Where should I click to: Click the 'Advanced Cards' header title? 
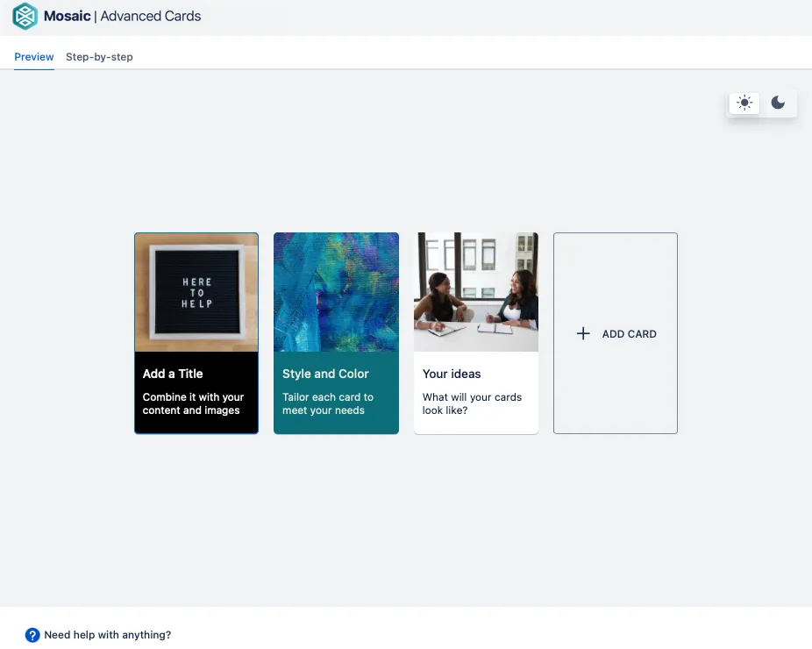pos(151,16)
